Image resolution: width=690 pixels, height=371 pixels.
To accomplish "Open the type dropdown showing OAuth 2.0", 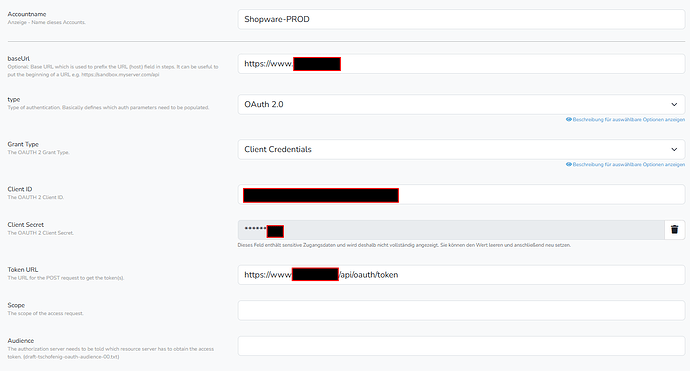I will 461,105.
